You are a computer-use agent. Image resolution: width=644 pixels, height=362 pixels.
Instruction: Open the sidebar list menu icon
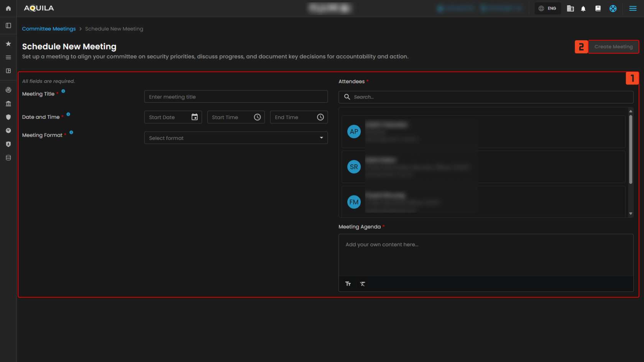click(x=8, y=57)
